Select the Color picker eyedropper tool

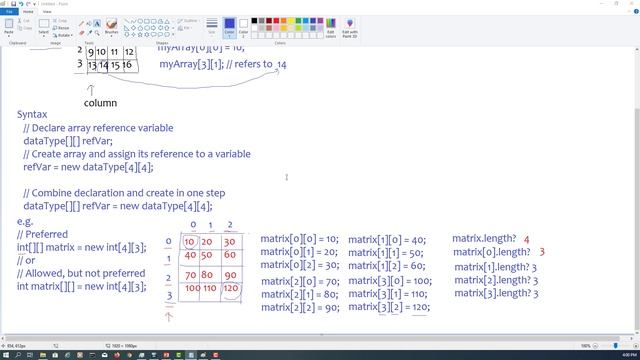click(89, 32)
